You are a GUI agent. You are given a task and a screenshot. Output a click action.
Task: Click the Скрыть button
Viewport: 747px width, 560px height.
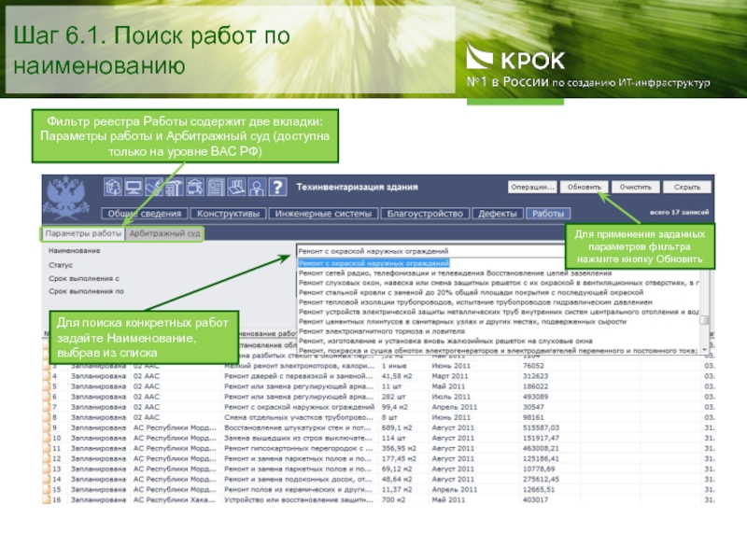[687, 188]
